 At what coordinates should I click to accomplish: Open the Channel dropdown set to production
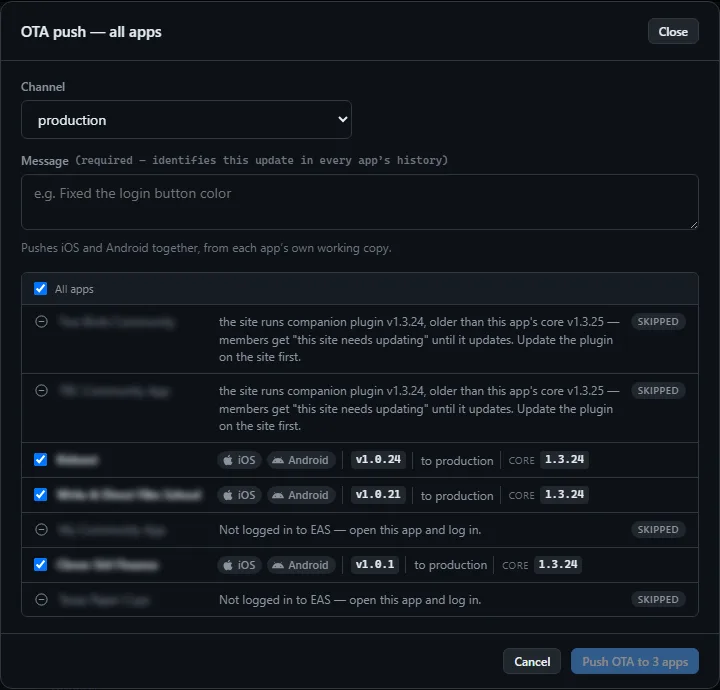(186, 120)
